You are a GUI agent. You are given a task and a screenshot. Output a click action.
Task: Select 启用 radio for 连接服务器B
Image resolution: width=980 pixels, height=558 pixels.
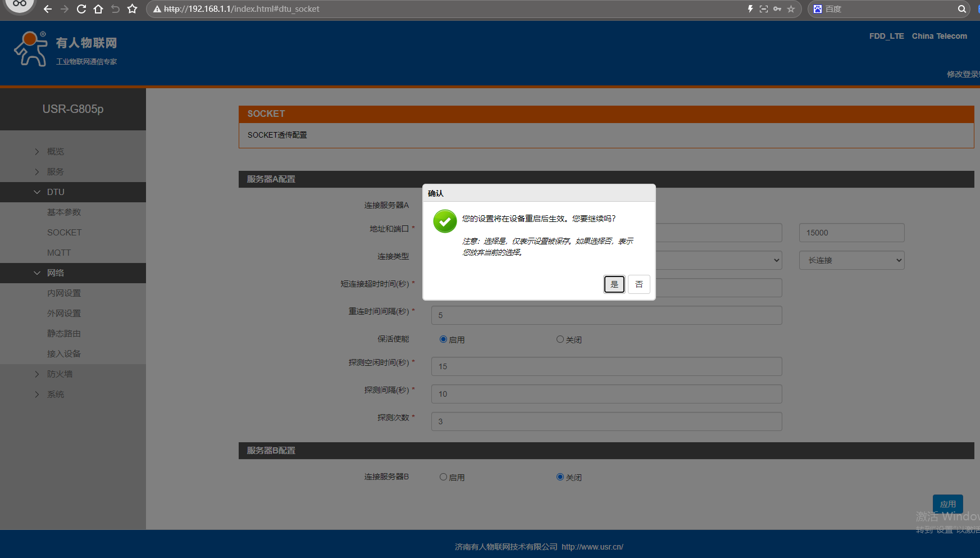coord(444,477)
